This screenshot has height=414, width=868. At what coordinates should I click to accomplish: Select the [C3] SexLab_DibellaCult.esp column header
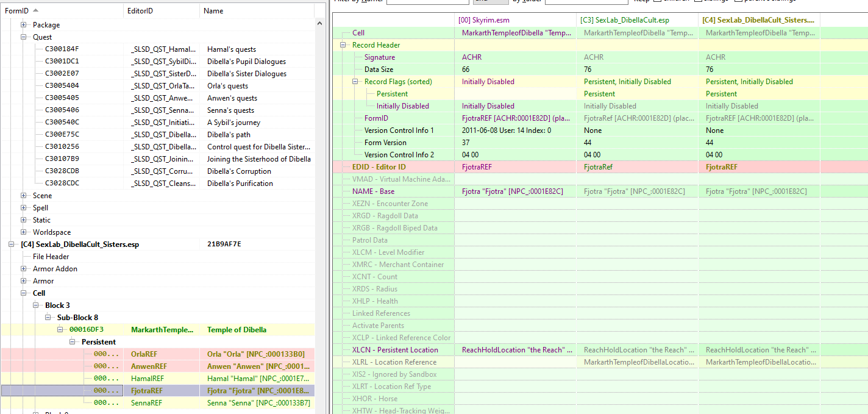point(637,20)
